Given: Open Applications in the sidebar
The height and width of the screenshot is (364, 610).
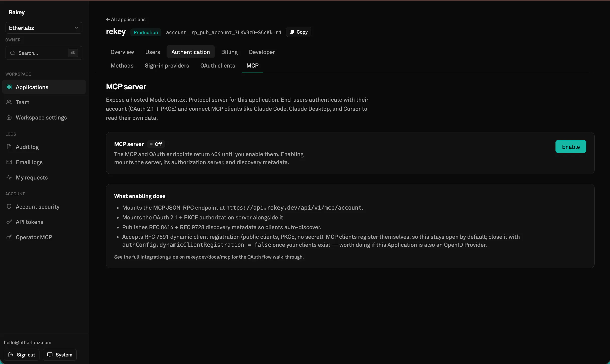Looking at the screenshot, I should (44, 87).
